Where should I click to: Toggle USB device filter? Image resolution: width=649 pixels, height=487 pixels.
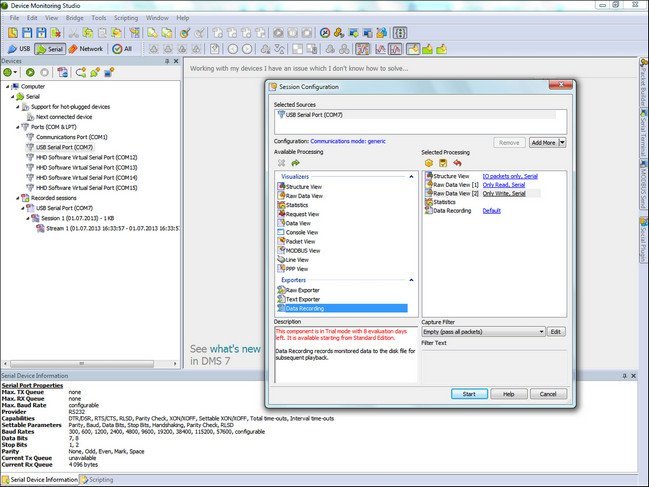tap(19, 49)
